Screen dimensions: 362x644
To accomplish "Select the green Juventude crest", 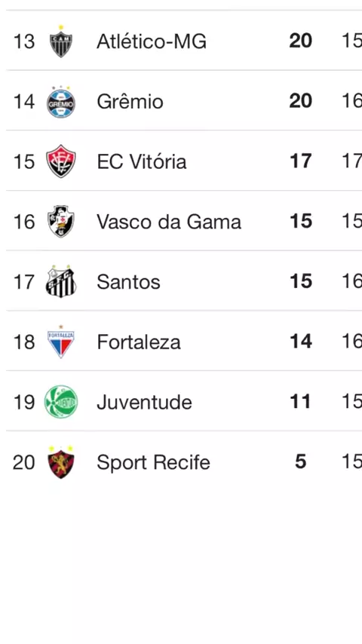I will [x=61, y=402].
